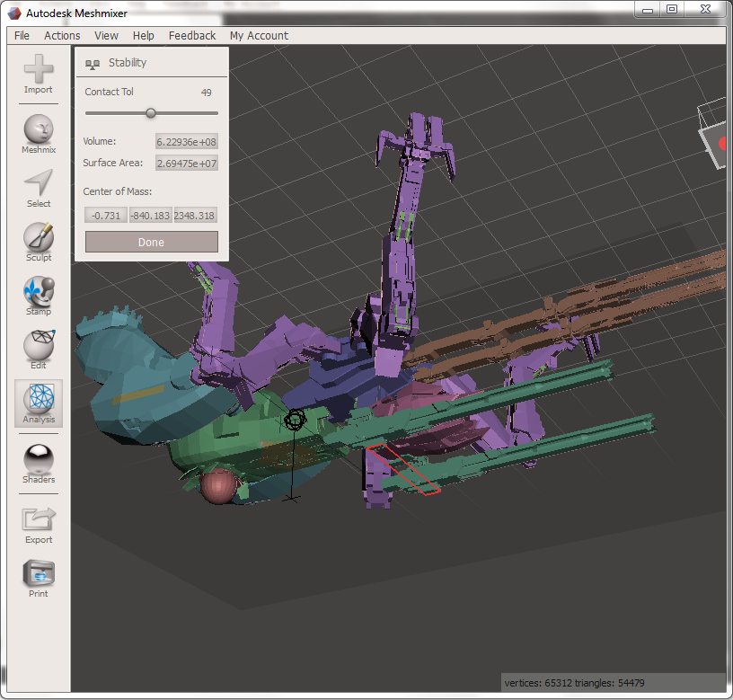Open the My Account menu
The height and width of the screenshot is (700, 733).
[259, 36]
